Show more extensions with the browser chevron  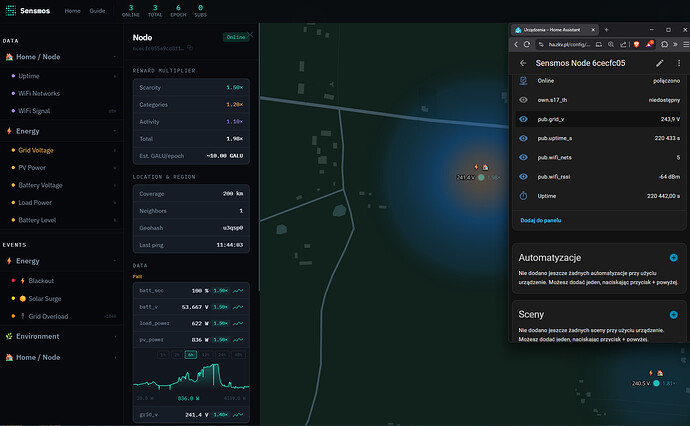[675, 44]
